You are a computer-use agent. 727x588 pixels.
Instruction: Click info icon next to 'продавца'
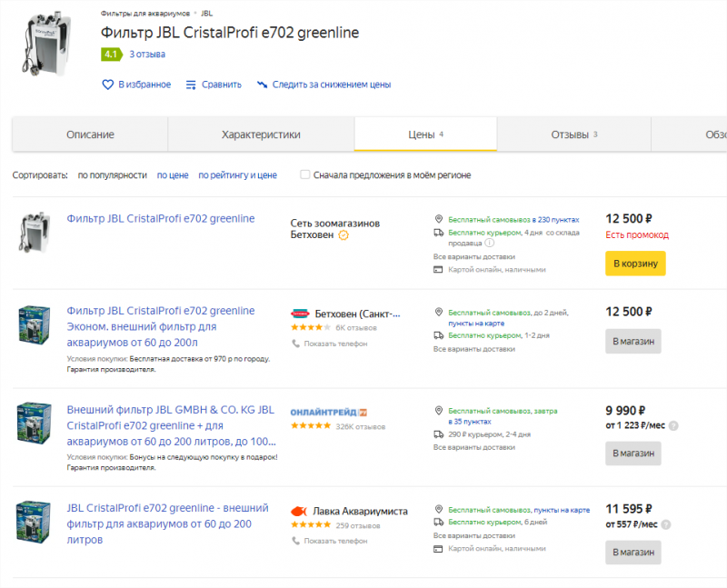pyautogui.click(x=490, y=243)
